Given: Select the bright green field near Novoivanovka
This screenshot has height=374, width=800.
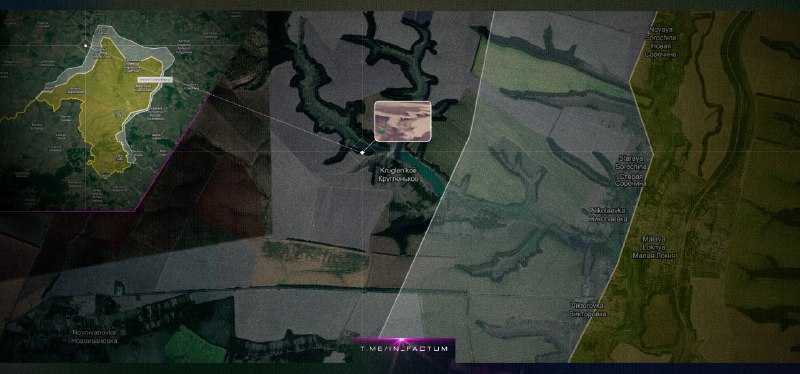Looking at the screenshot, I should [x=195, y=345].
